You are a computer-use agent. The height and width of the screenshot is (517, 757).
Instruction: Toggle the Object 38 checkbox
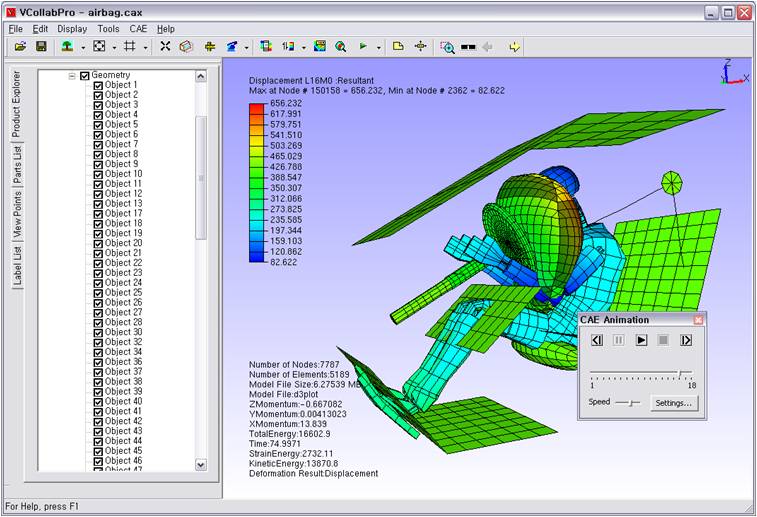click(98, 382)
